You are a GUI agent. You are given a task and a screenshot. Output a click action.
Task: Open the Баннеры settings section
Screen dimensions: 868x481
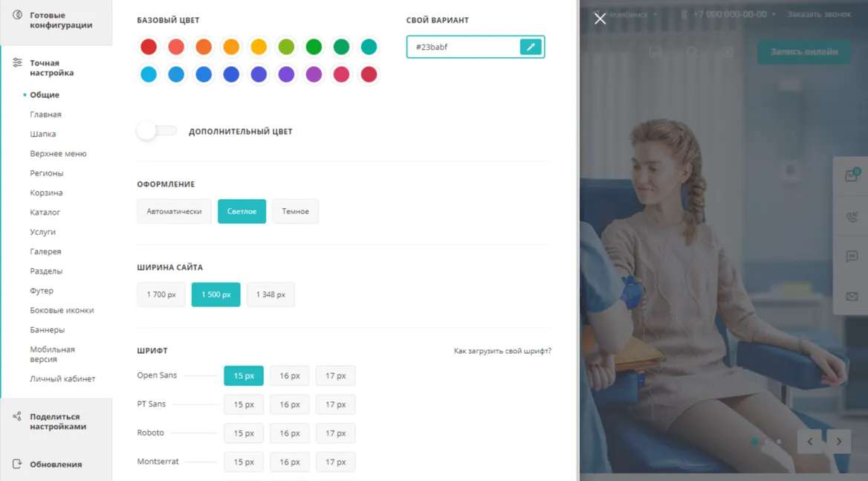pos(47,330)
